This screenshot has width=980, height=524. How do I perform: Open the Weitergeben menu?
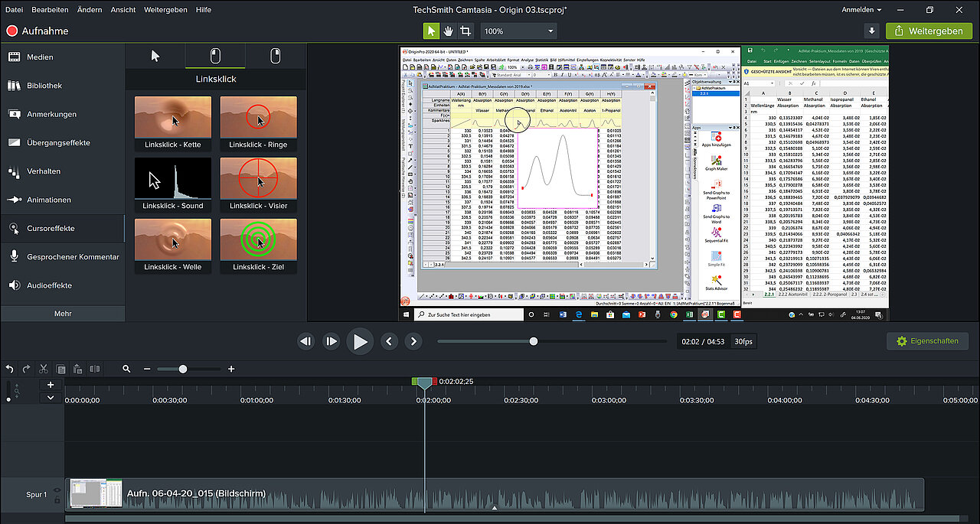click(x=166, y=9)
